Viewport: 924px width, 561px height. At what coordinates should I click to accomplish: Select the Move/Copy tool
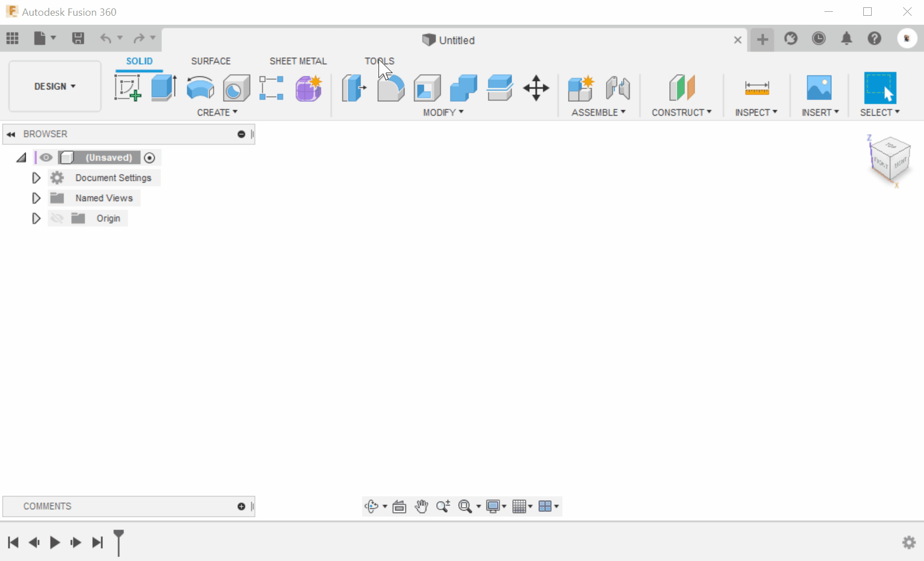click(x=536, y=88)
